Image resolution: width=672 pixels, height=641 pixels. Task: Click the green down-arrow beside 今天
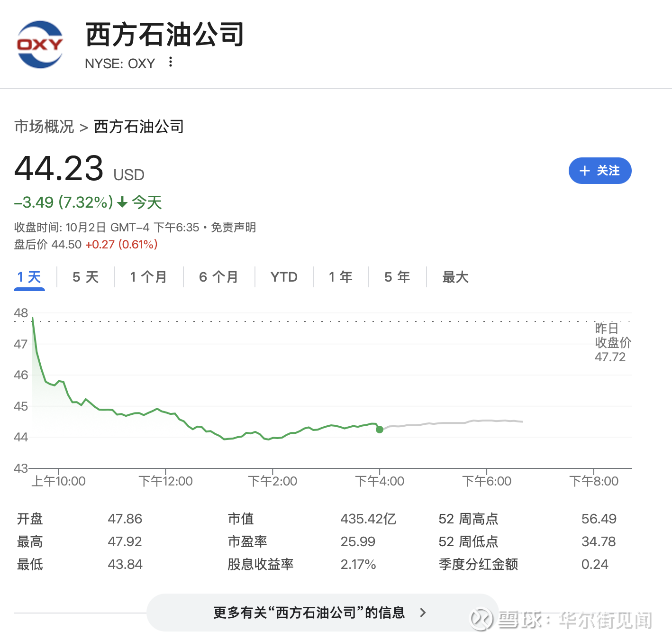pyautogui.click(x=122, y=203)
